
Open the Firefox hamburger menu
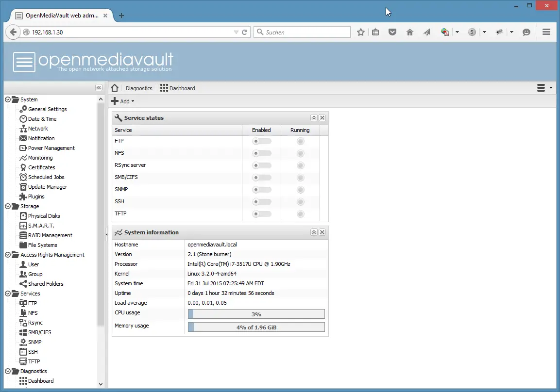(x=546, y=32)
